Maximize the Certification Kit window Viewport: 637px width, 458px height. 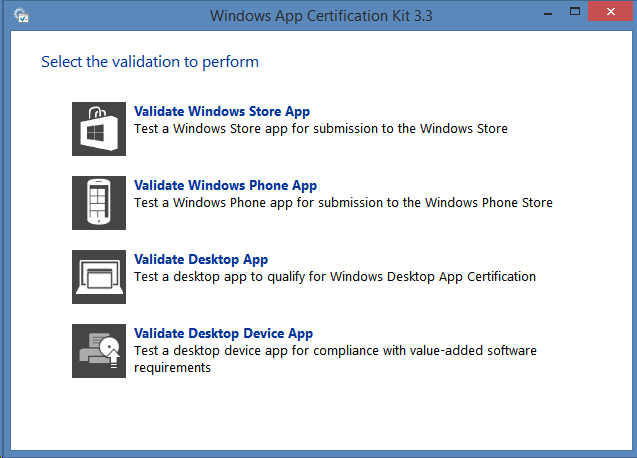[574, 12]
